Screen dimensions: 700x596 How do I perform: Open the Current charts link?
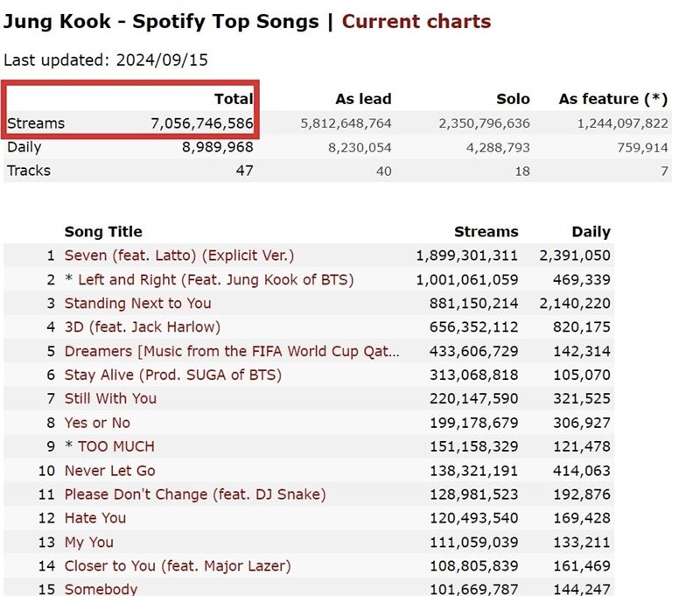point(416,21)
